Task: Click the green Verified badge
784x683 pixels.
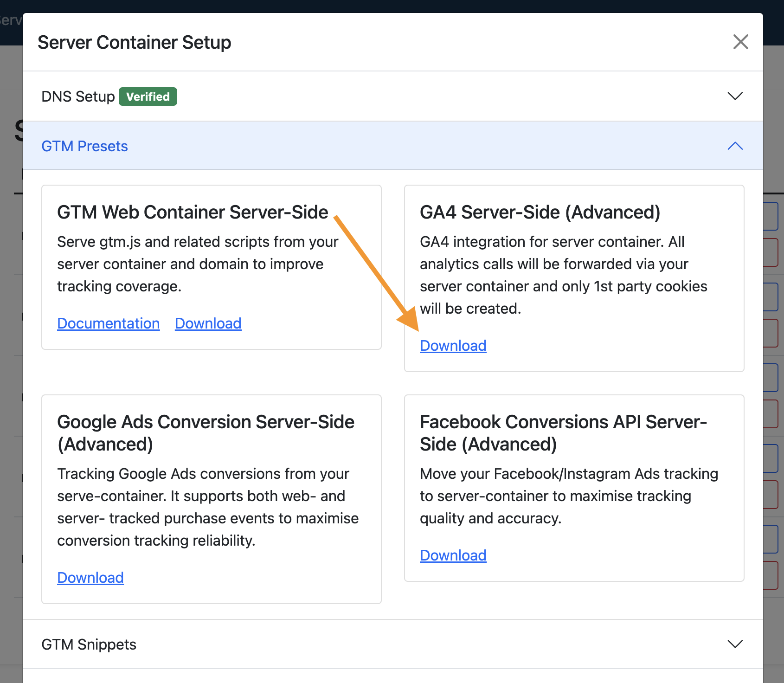Action: [x=148, y=97]
